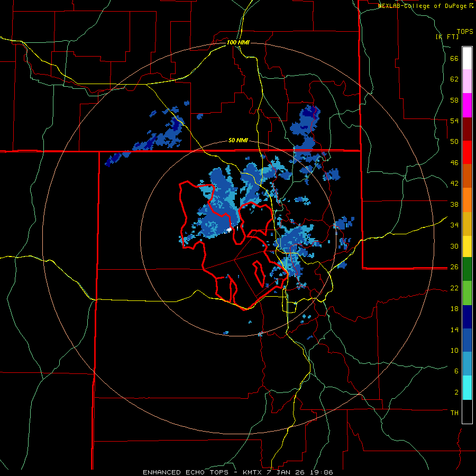Pick the magenta legend swatch

[467, 105]
